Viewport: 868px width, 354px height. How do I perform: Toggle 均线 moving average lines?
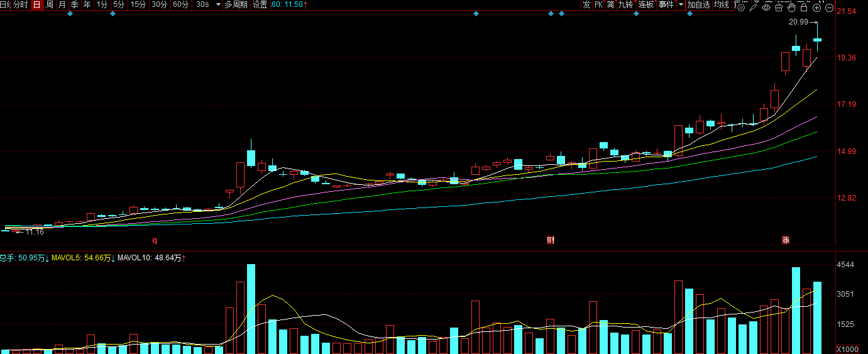point(722,4)
